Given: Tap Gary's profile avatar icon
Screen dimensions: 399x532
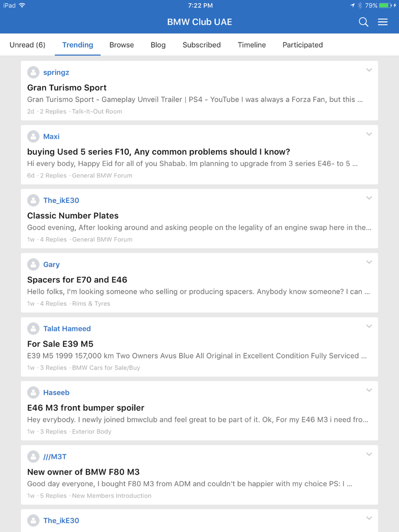Looking at the screenshot, I should pos(34,264).
